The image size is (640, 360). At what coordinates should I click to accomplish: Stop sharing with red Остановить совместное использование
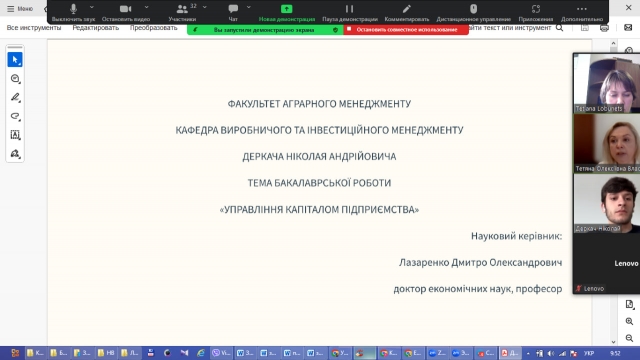pyautogui.click(x=406, y=29)
